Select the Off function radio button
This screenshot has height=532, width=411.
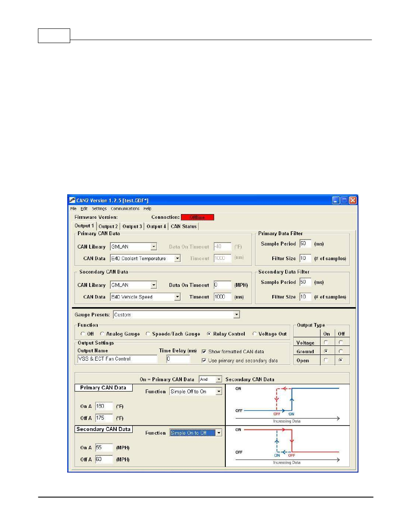point(83,334)
